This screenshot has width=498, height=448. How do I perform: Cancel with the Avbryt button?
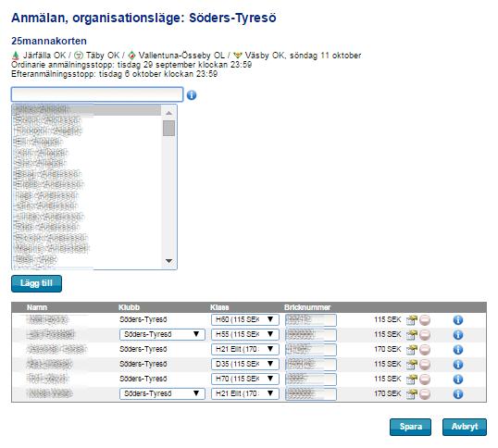pos(465,427)
